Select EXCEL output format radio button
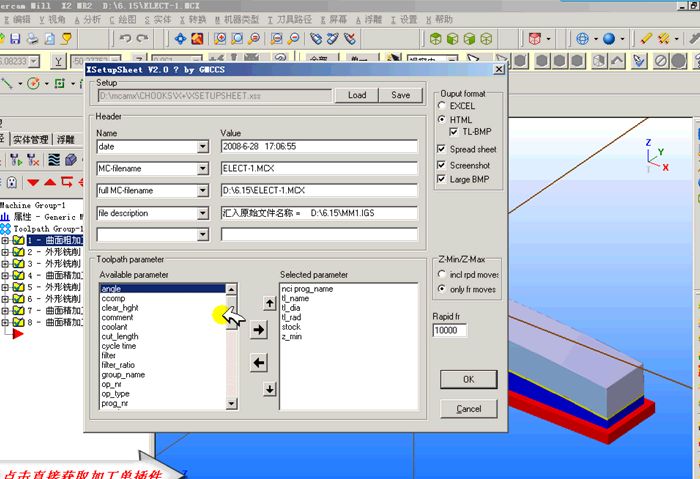This screenshot has width=700, height=479. [442, 105]
